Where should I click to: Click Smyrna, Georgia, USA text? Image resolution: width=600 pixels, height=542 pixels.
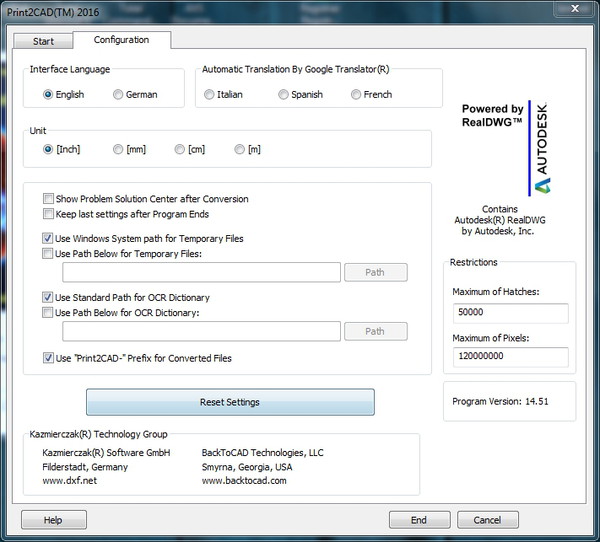pos(247,467)
